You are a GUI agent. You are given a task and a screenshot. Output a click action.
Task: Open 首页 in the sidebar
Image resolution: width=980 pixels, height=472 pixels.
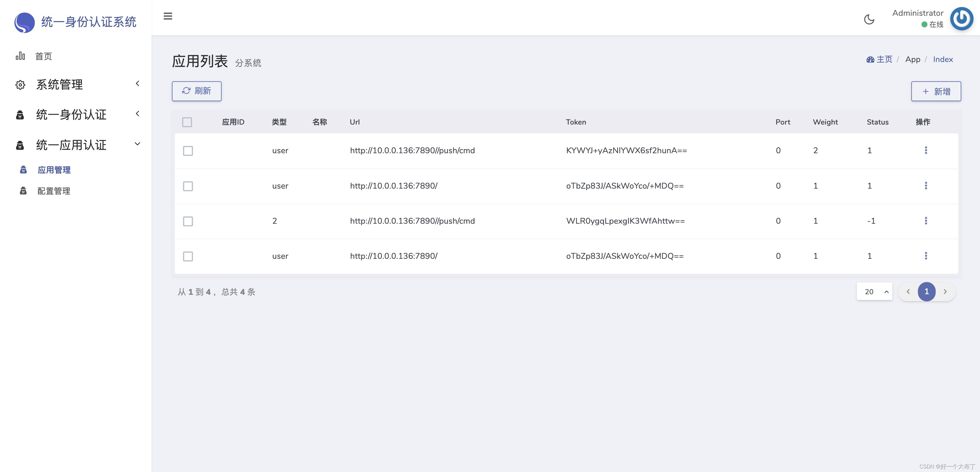43,56
